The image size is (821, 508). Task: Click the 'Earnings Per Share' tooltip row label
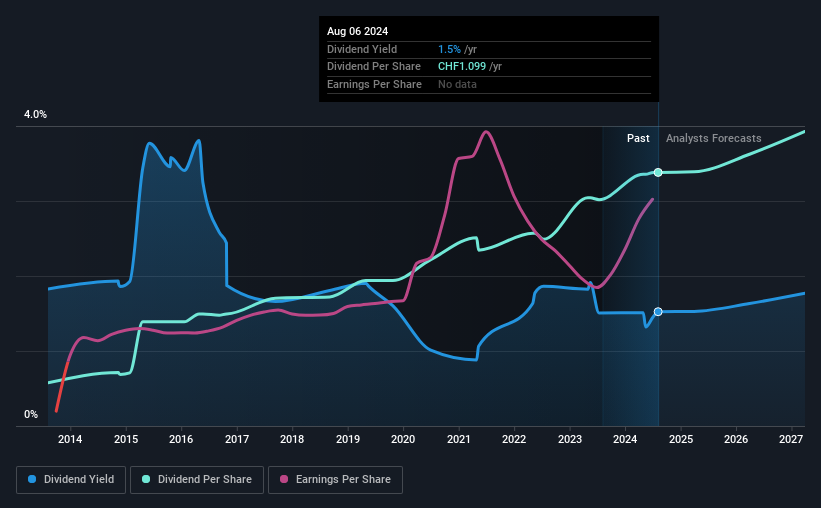[374, 84]
